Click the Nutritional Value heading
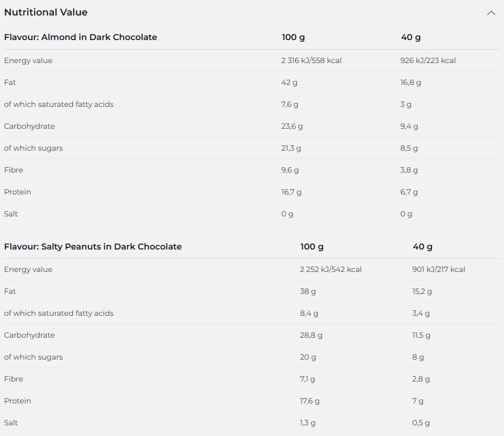 [45, 12]
